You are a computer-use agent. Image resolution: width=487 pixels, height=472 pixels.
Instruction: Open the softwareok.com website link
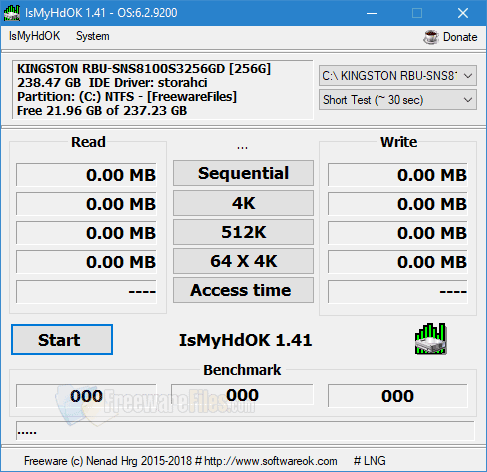[270, 461]
